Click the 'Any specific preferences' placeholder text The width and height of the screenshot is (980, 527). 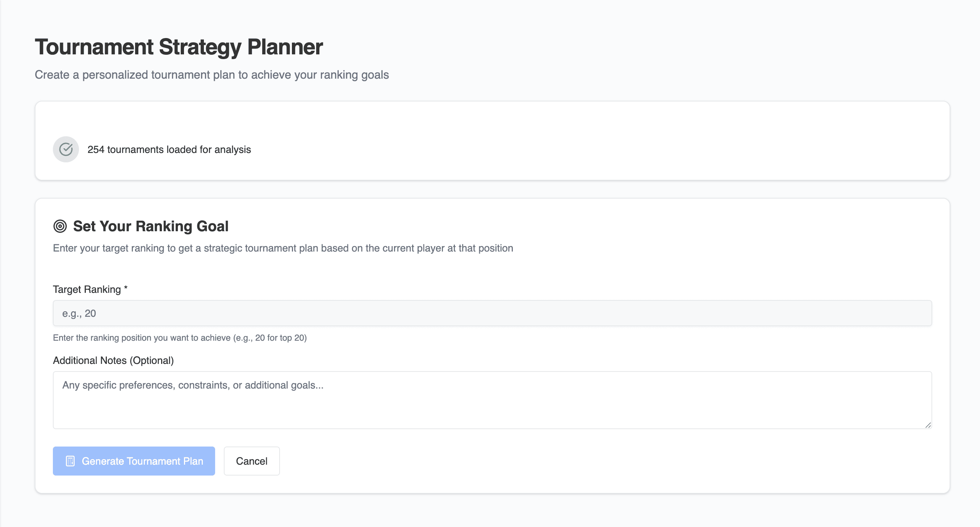coord(193,385)
